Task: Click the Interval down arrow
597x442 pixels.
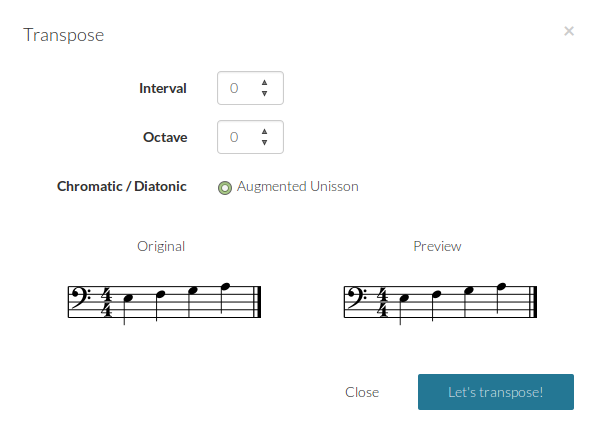Action: point(264,93)
